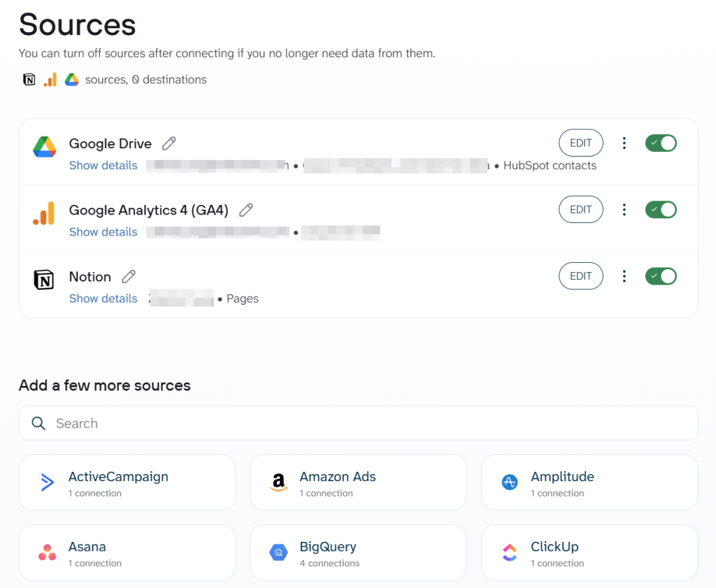Click EDIT on the Google Analytics 4 source
Viewport: 716px width, 588px height.
581,209
